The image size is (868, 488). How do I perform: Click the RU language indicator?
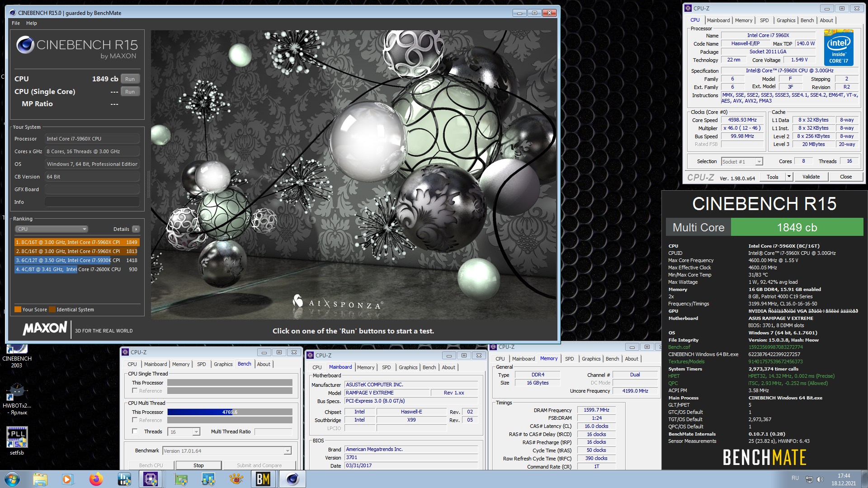tap(795, 478)
